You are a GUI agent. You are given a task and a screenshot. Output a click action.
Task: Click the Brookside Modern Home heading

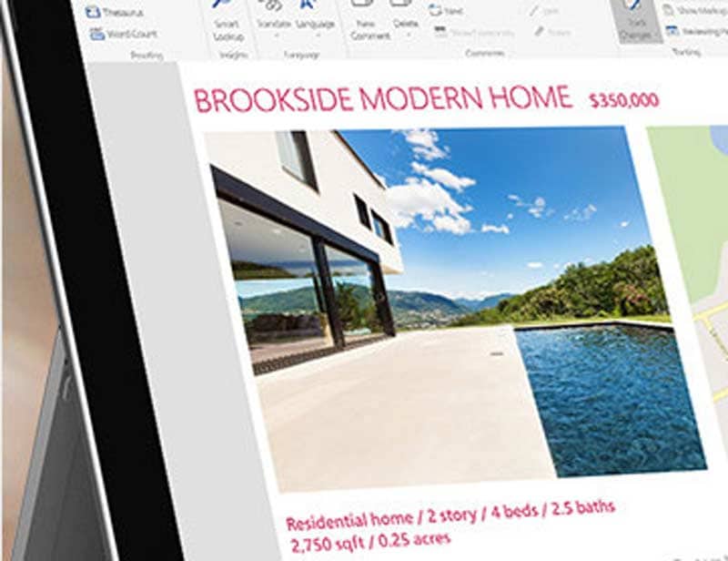[382, 98]
